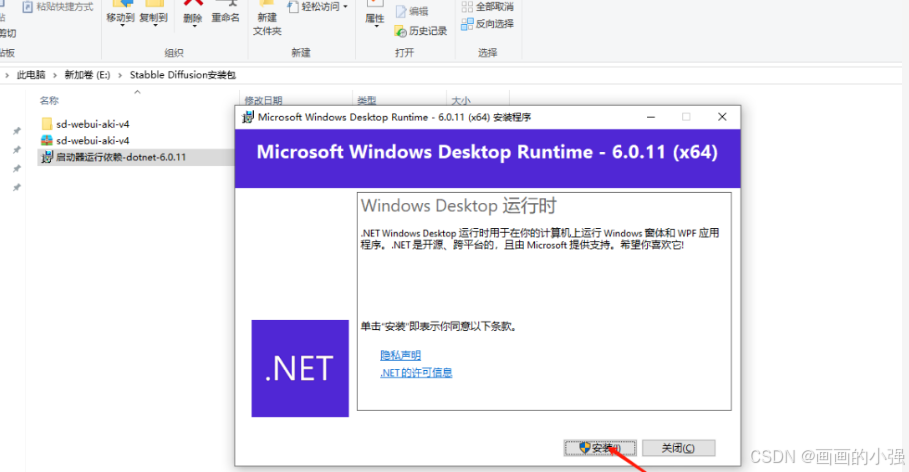Open the 隐私声明 privacy statement link
Image resolution: width=909 pixels, height=472 pixels.
click(401, 355)
